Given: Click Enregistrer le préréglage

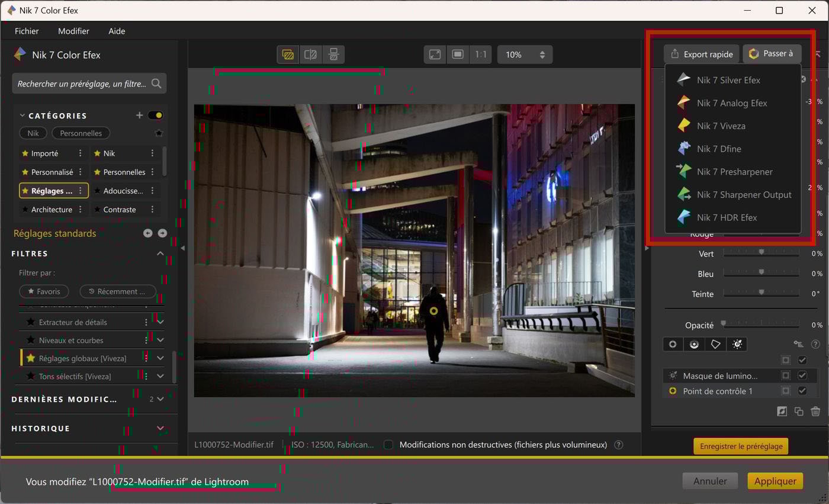Looking at the screenshot, I should tap(741, 446).
